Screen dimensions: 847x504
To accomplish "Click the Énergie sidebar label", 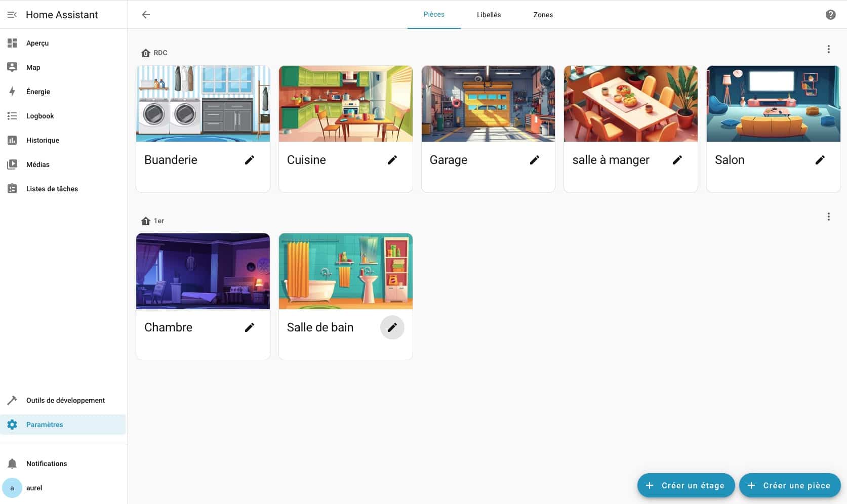I will (x=38, y=92).
